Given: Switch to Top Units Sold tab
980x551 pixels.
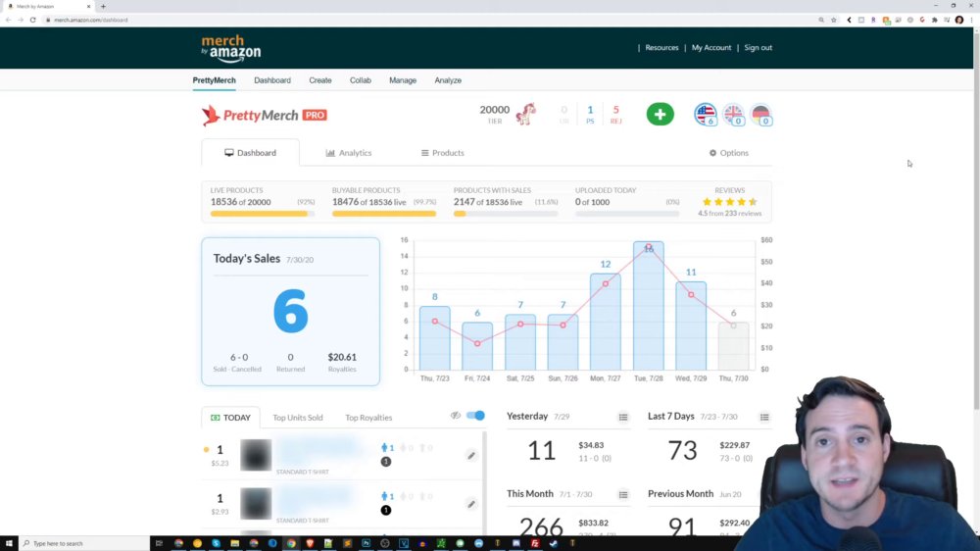Looking at the screenshot, I should tap(298, 417).
